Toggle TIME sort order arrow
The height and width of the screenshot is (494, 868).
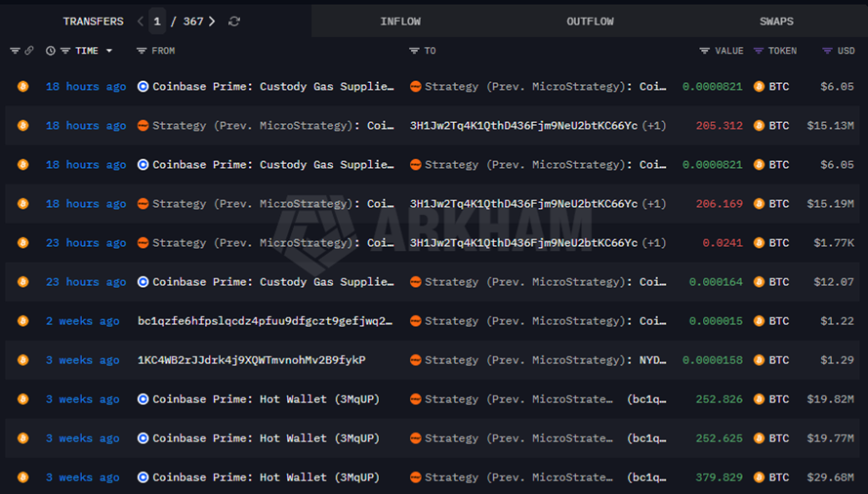pos(109,51)
